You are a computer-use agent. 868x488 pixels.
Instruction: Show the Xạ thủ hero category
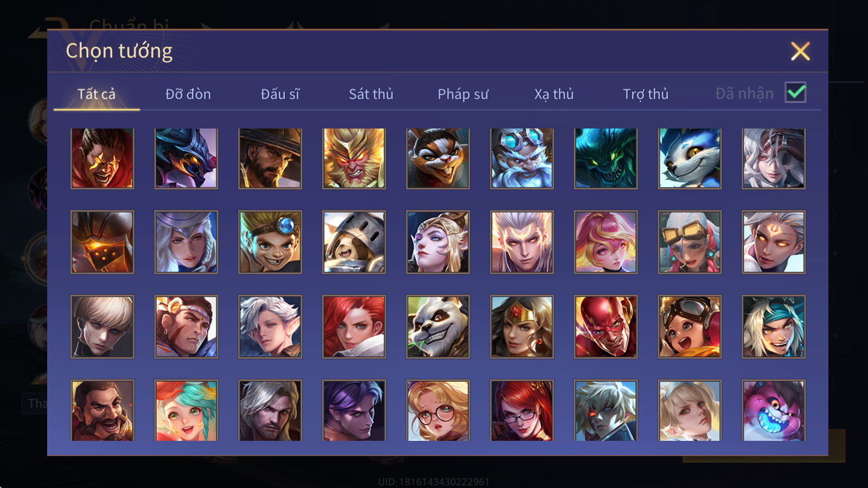coord(554,94)
